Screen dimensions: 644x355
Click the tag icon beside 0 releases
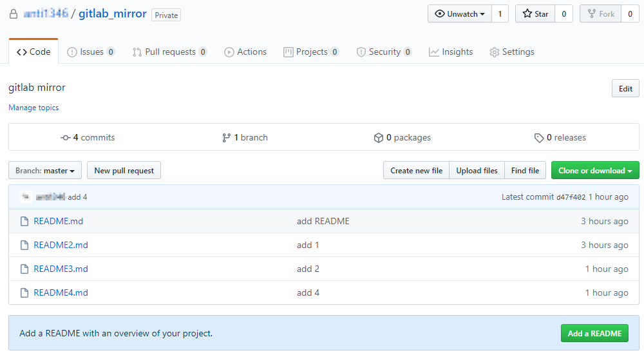(539, 138)
